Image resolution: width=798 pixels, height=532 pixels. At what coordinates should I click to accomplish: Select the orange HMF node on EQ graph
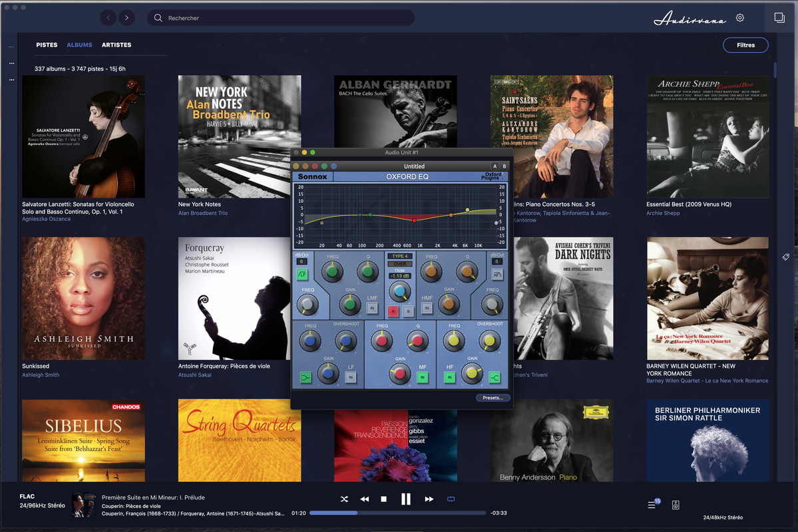point(451,215)
